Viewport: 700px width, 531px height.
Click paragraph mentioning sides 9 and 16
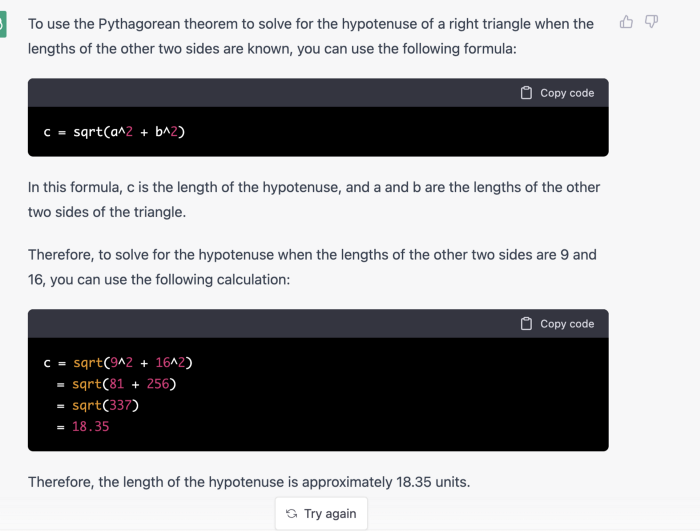(x=312, y=267)
